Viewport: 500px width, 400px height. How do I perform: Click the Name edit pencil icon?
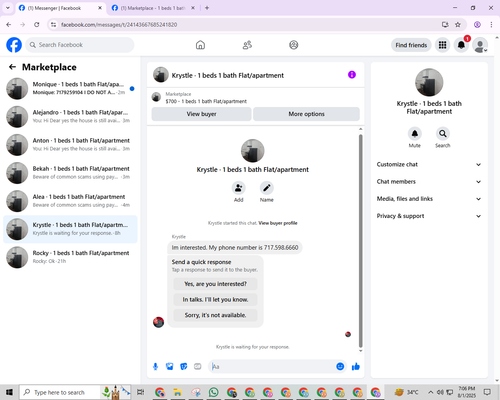[267, 188]
